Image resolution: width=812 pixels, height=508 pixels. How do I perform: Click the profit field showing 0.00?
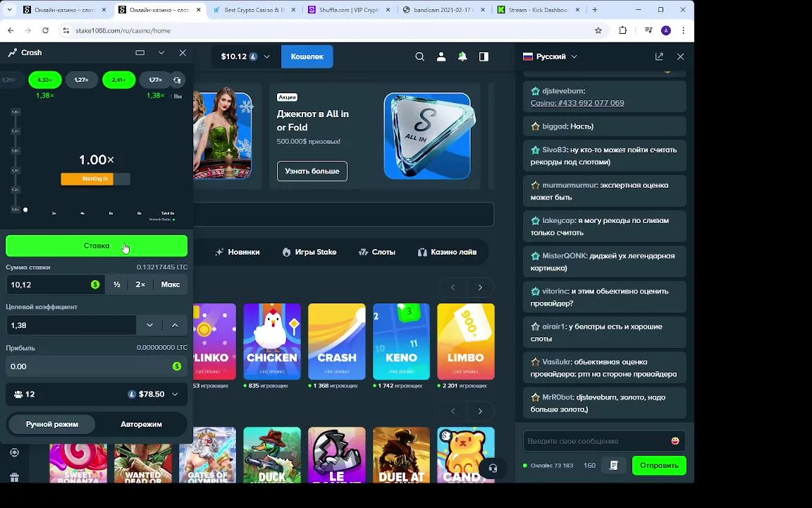coord(97,366)
